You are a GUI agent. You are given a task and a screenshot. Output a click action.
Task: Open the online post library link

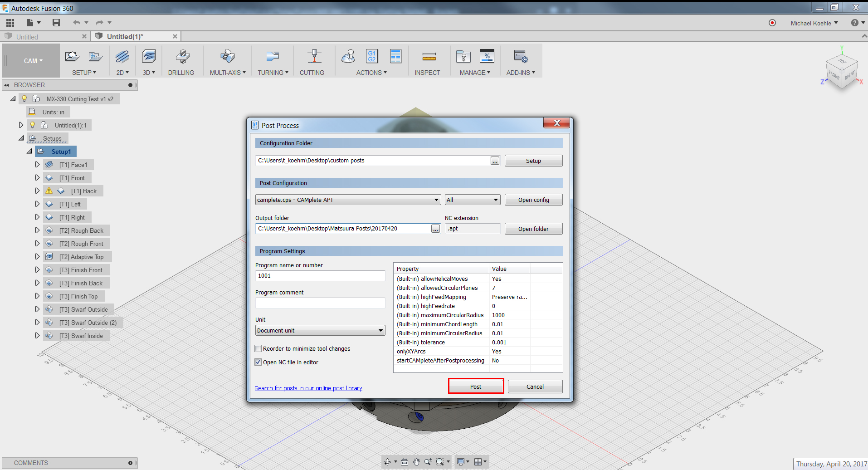308,388
